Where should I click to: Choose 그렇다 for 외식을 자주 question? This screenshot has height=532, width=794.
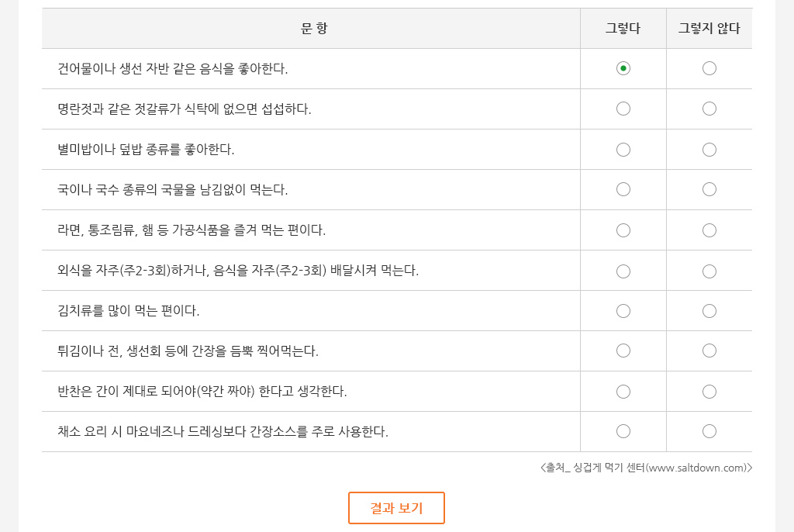[623, 271]
